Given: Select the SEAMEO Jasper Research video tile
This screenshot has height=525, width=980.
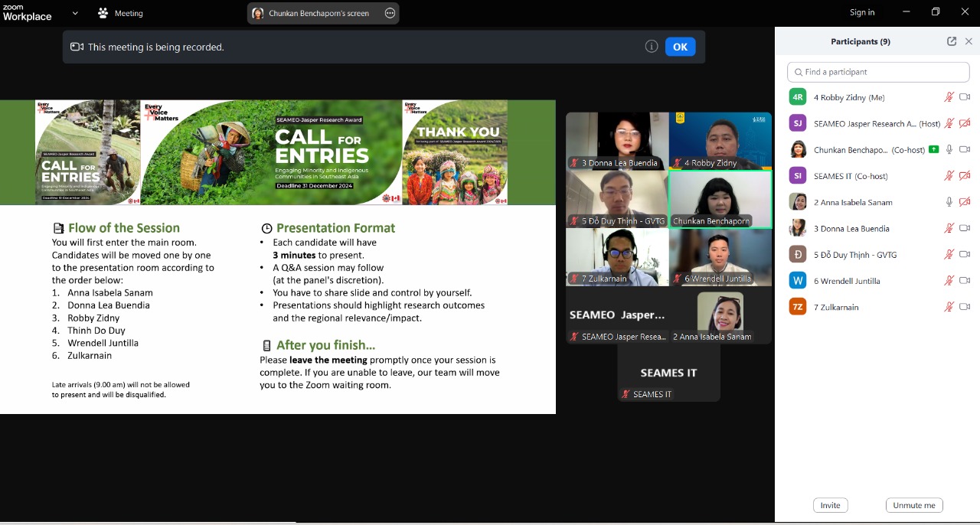Looking at the screenshot, I should click(617, 315).
